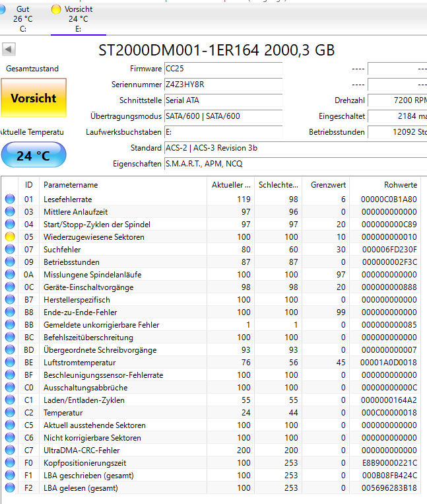Click the status icon for Luftstromtemperatur

10,362
